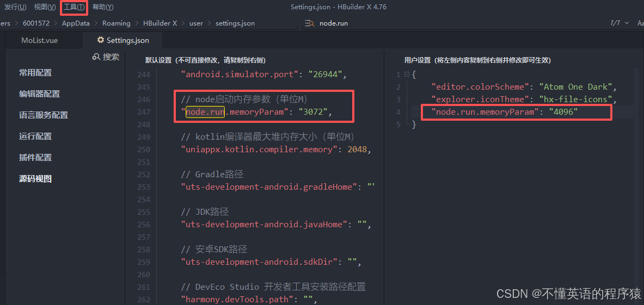Click the "uts-development-android.javaHome" key

click(x=263, y=224)
